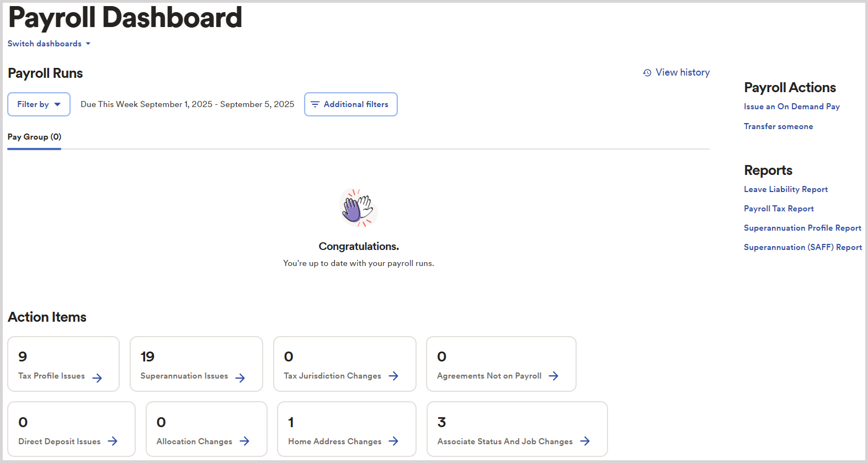Click the Transfer someone link
This screenshot has height=463, width=868.
(x=779, y=126)
